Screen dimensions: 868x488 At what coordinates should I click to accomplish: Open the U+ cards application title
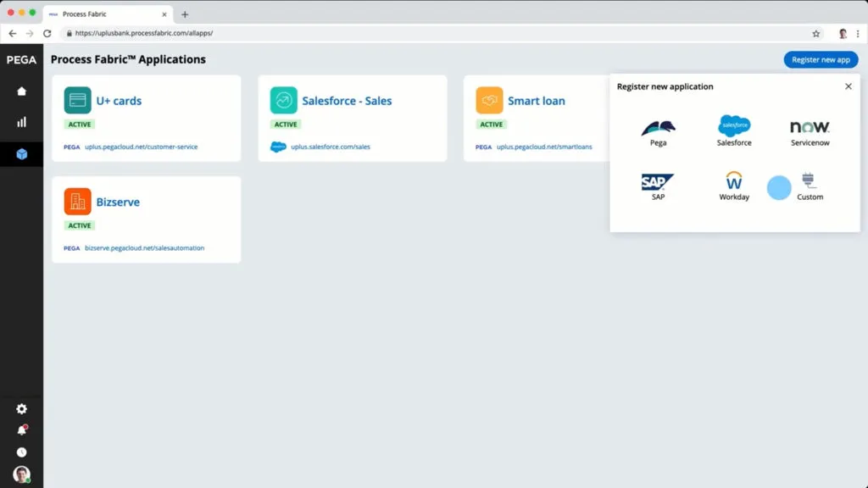coord(119,101)
